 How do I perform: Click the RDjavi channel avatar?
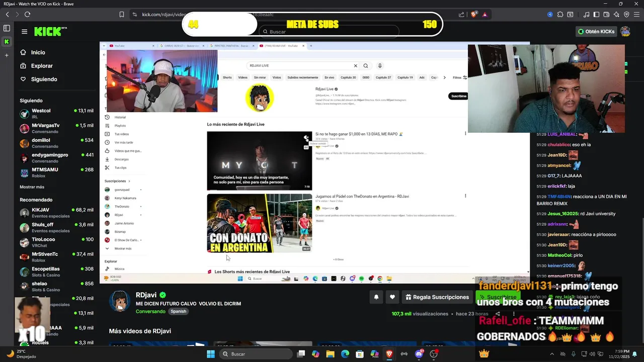[x=120, y=300]
